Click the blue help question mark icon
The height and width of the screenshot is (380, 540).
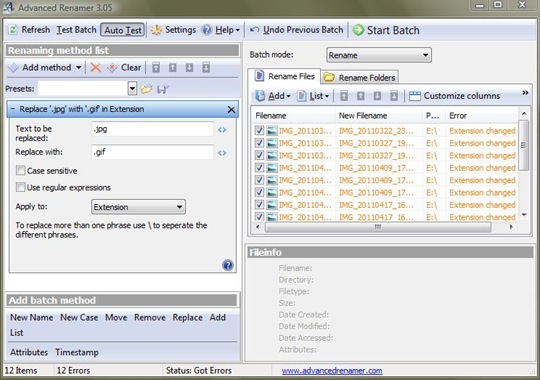pos(228,265)
